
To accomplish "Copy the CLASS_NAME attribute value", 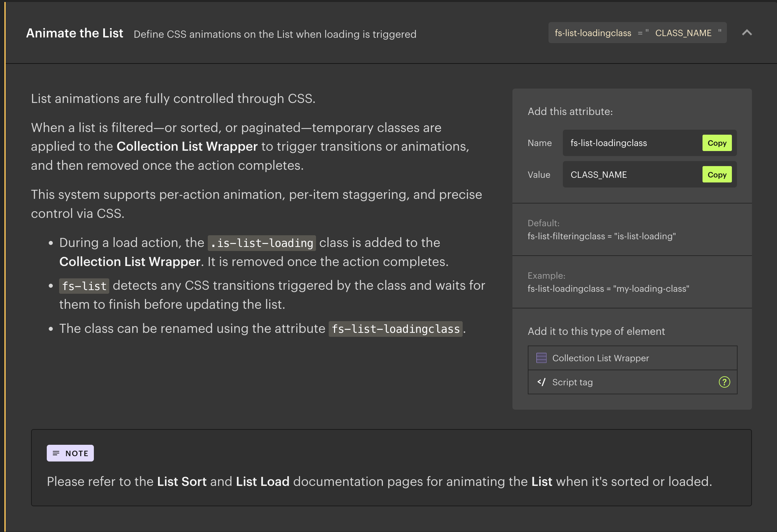I will (717, 174).
